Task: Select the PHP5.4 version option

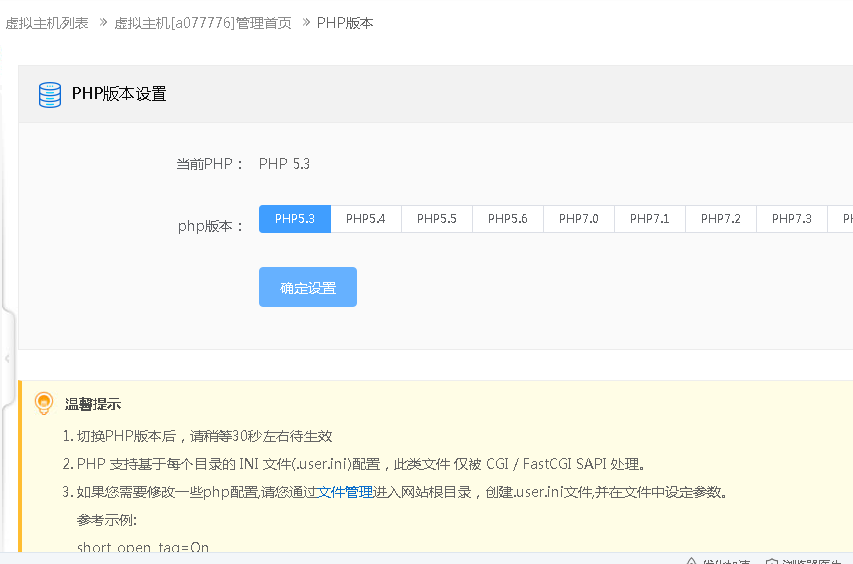Action: pyautogui.click(x=366, y=219)
